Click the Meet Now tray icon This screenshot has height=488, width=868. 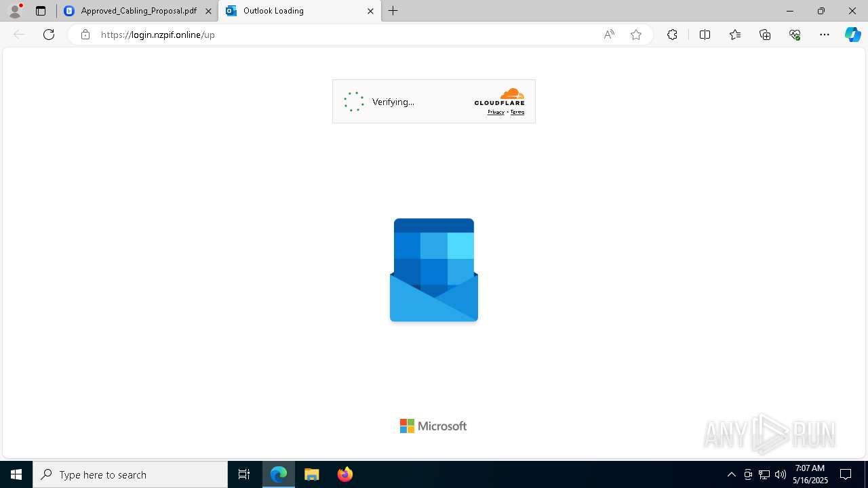pos(748,474)
